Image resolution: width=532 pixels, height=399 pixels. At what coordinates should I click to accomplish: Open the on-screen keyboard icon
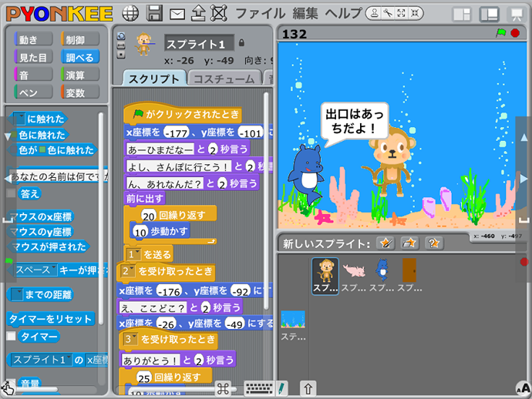coord(259,389)
